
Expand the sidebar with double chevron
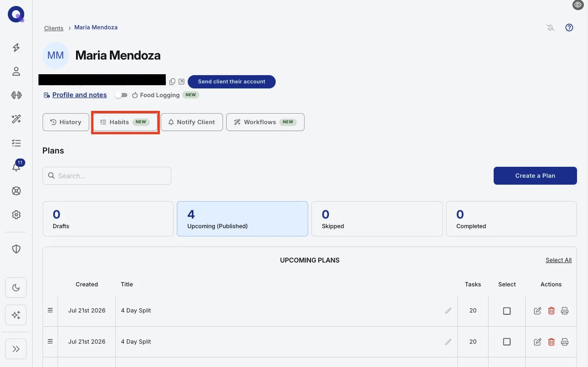16,349
